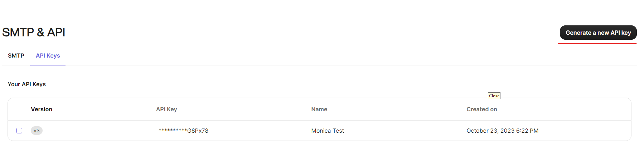Image resolution: width=644 pixels, height=147 pixels.
Task: Click the Version column header
Action: [42, 109]
